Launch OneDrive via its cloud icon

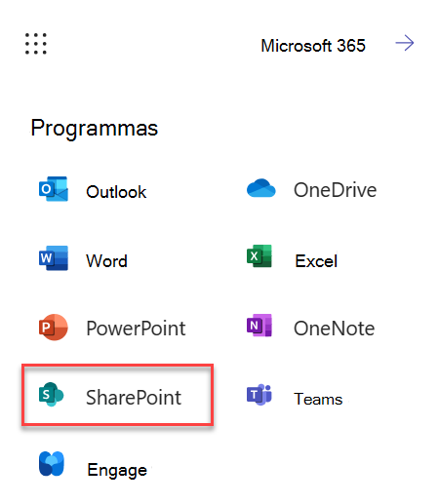click(x=260, y=188)
